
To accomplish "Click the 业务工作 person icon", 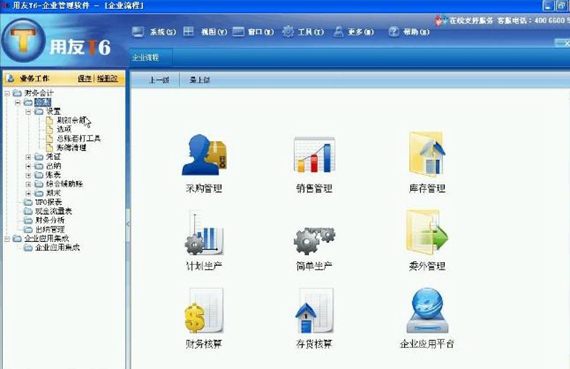I will 11,78.
